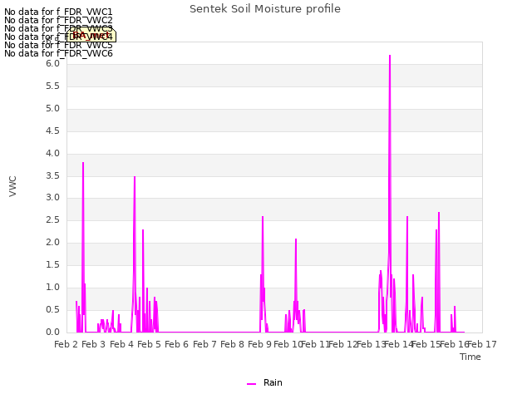Screen dimensions: 532x399
Task: Click the Feb 4 x-axis tick label
Action: 121,344
